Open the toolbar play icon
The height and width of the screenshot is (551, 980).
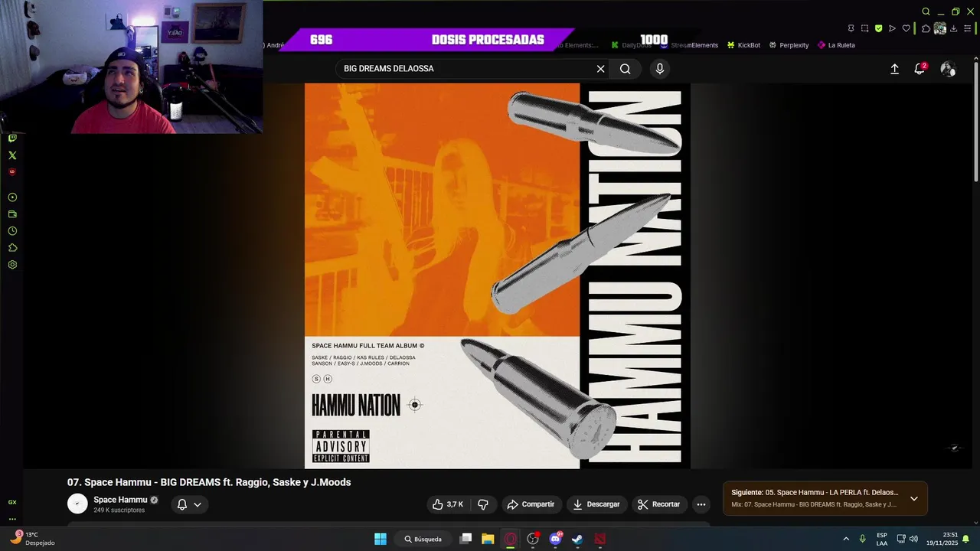[x=892, y=28]
